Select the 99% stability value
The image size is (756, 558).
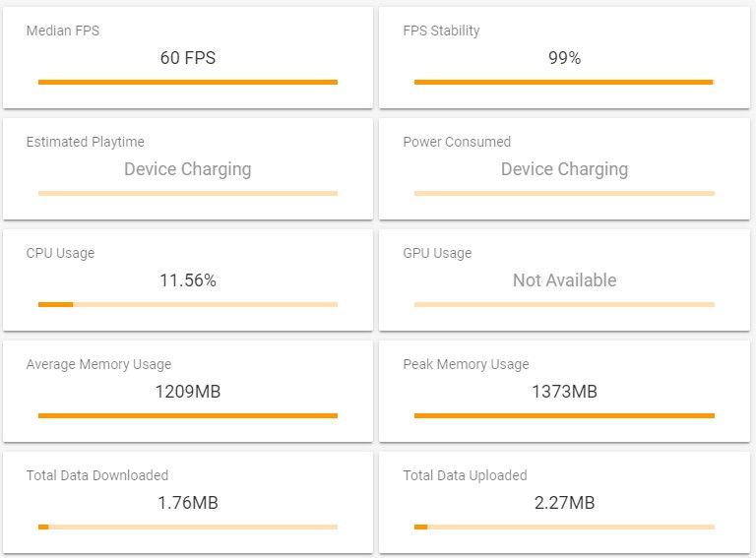click(564, 58)
